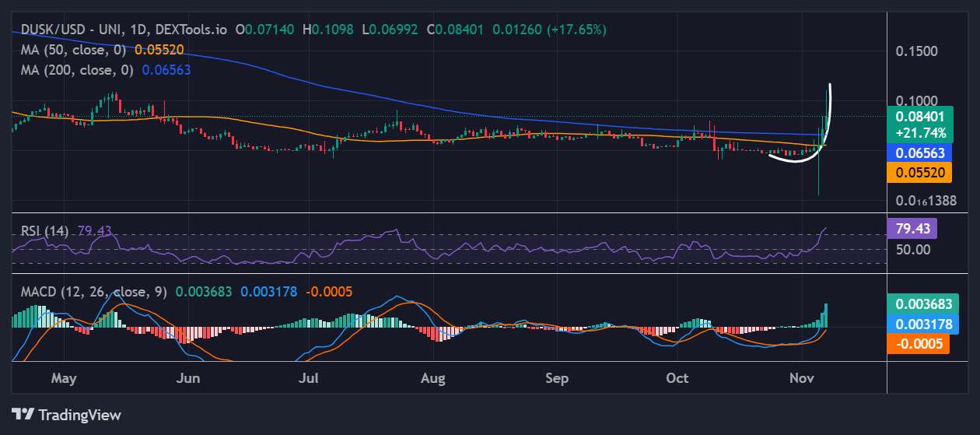Click the 0.1500 price axis label
This screenshot has height=435, width=980.
(915, 51)
